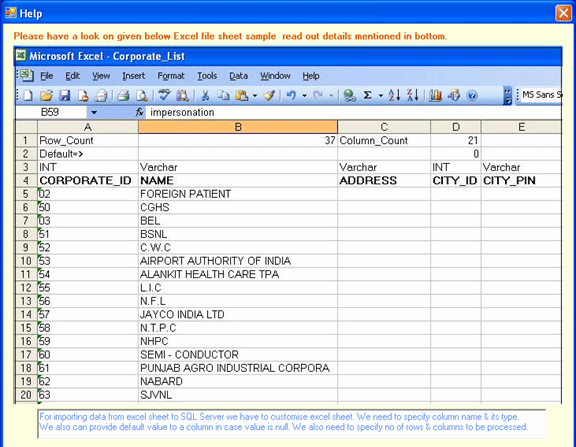This screenshot has height=447, width=576.
Task: Click the Print Preview icon
Action: click(142, 96)
